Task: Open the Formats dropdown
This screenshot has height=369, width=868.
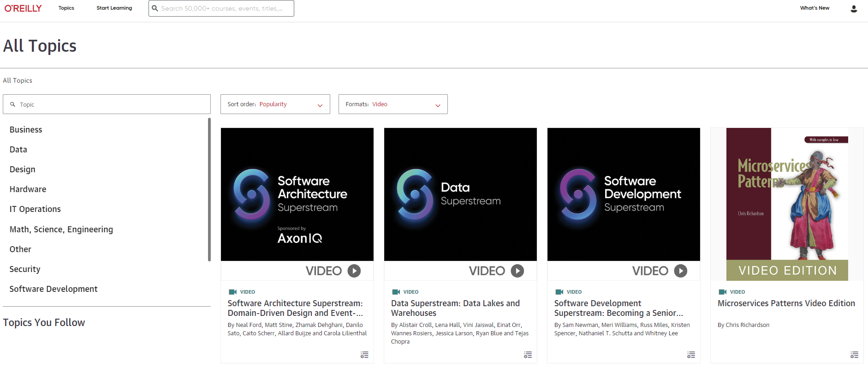Action: click(393, 104)
